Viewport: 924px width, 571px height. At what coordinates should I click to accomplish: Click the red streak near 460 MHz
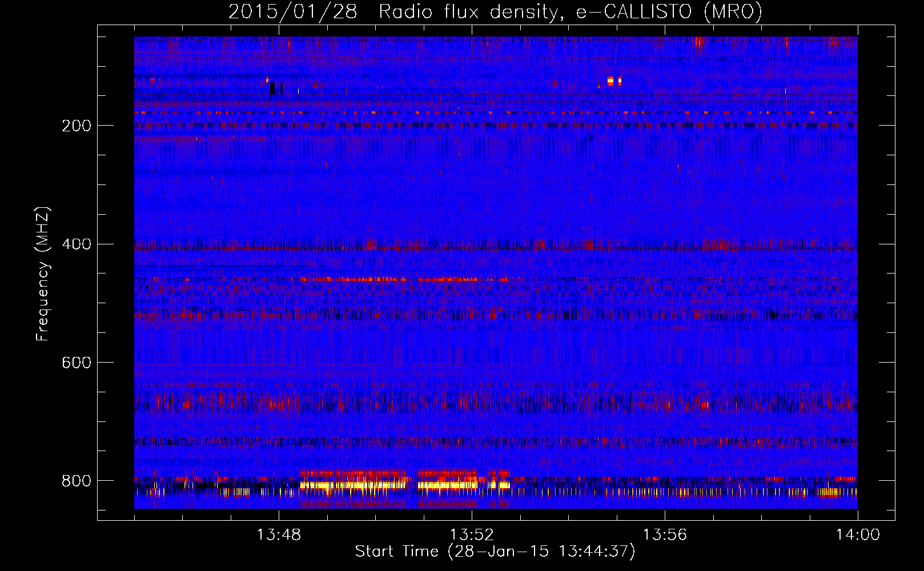[405, 279]
